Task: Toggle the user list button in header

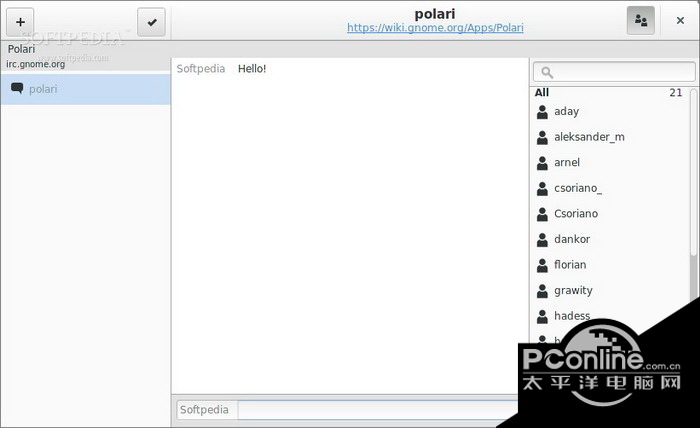Action: [x=641, y=21]
